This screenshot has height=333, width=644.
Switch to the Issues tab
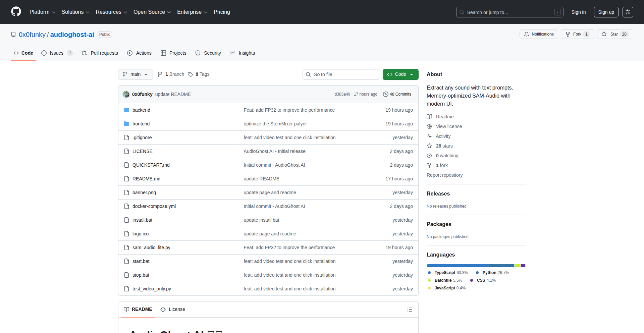[x=57, y=53]
